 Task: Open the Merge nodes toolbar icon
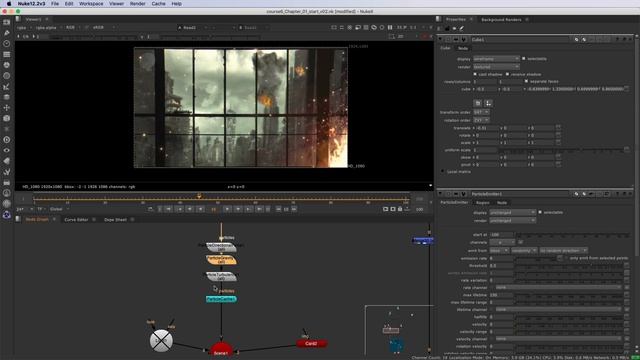tap(7, 97)
